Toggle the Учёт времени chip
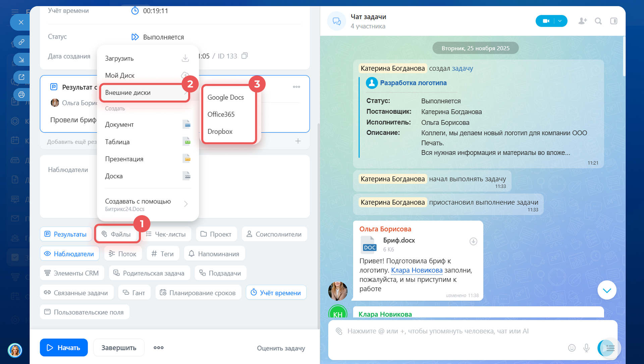644x364 pixels. (276, 293)
